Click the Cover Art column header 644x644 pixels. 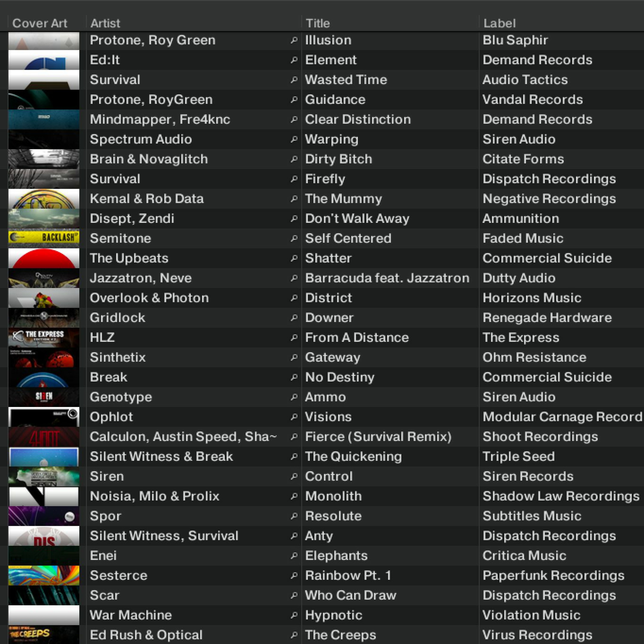(40, 23)
